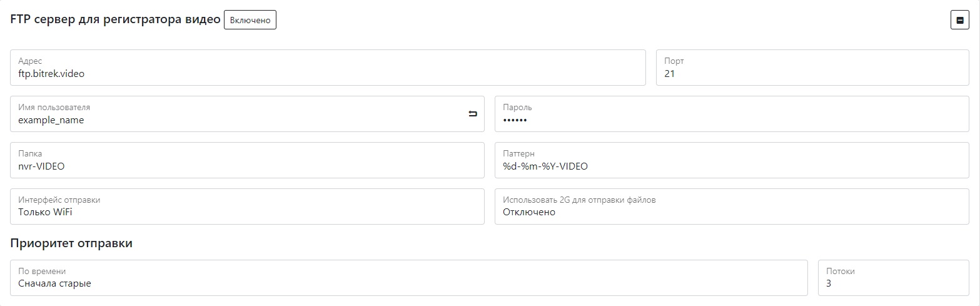
Task: Click the password dots in Пароль
Action: click(x=515, y=120)
